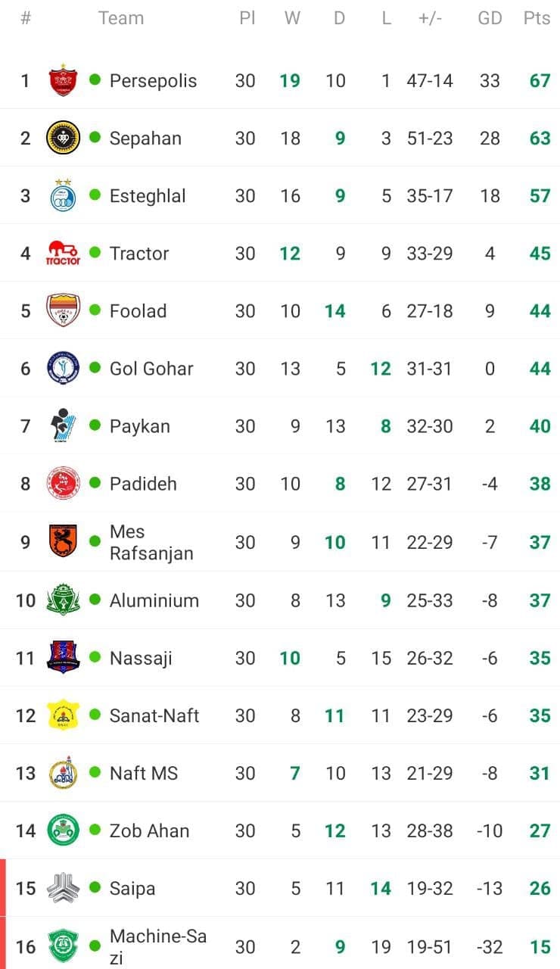Open the Zob Ahan green badge
Image resolution: width=560 pixels, height=969 pixels.
click(64, 830)
